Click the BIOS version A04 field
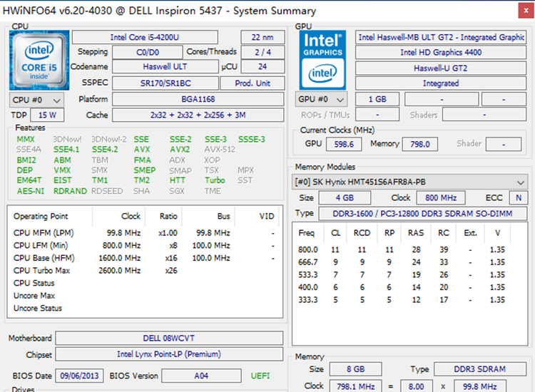The width and height of the screenshot is (535, 392). [201, 376]
